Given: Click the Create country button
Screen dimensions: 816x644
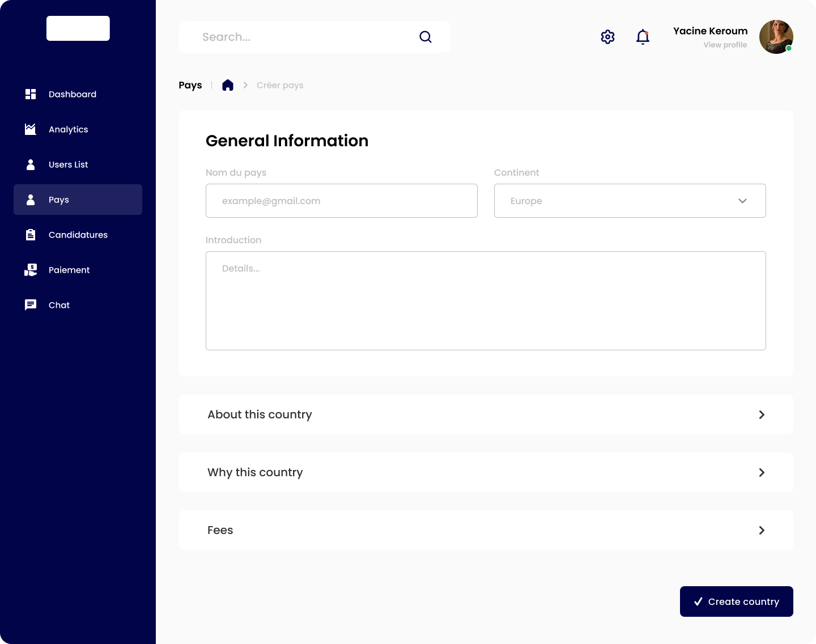Looking at the screenshot, I should coord(736,601).
